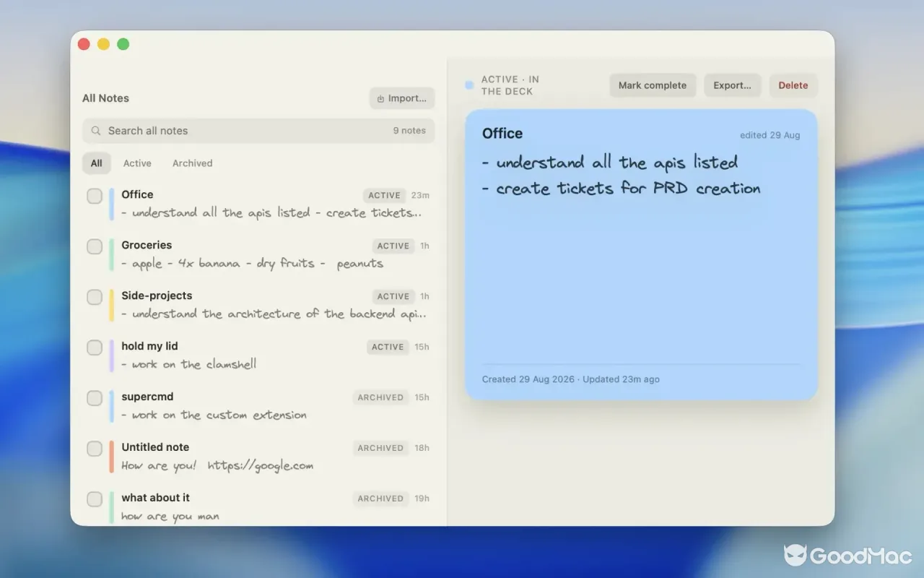Click the ACTIVE badge on Groceries row

(x=393, y=246)
